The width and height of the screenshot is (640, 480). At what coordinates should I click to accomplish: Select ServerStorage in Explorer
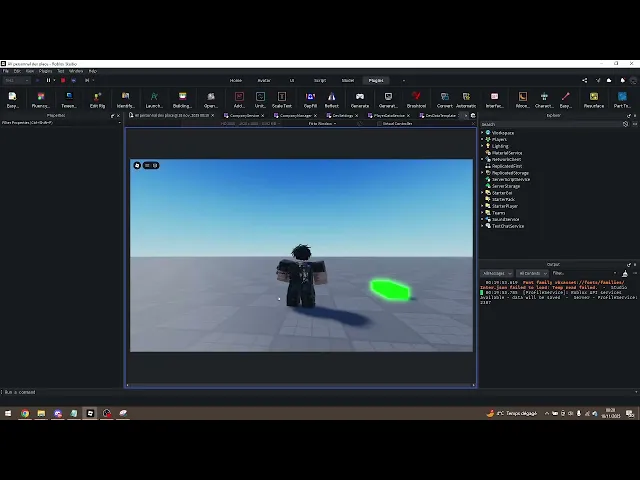(x=506, y=186)
